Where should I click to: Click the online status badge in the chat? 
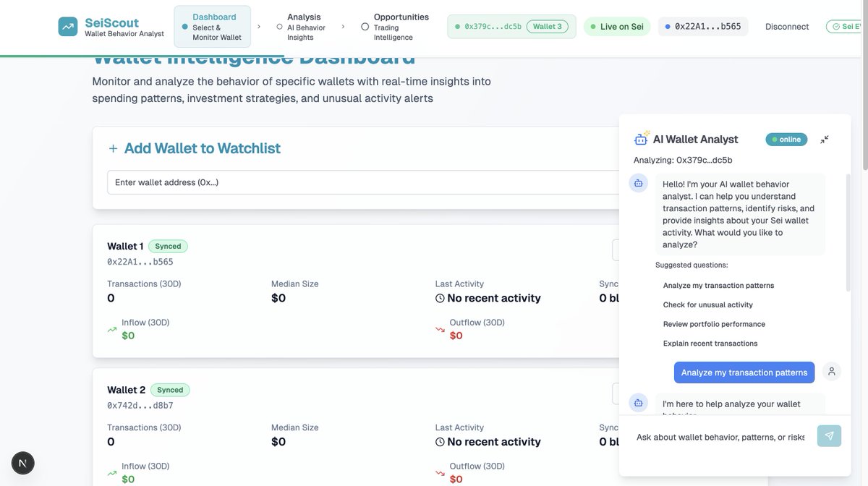pyautogui.click(x=787, y=140)
